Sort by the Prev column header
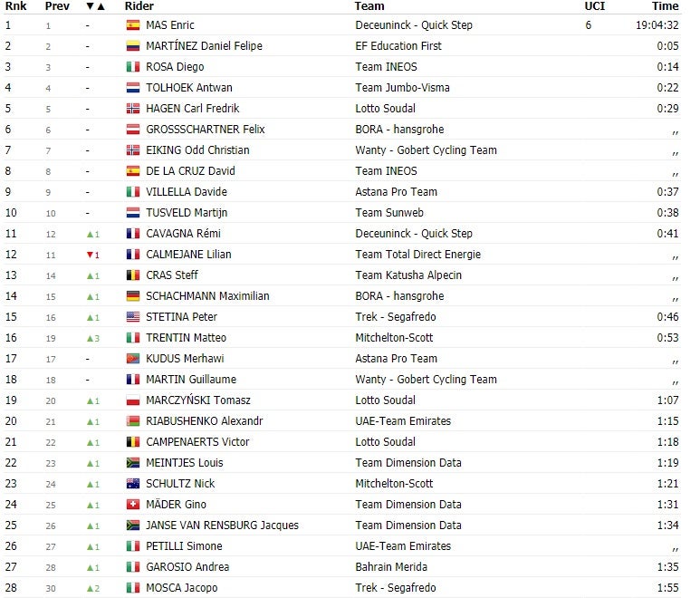The height and width of the screenshot is (598, 700). [x=57, y=6]
